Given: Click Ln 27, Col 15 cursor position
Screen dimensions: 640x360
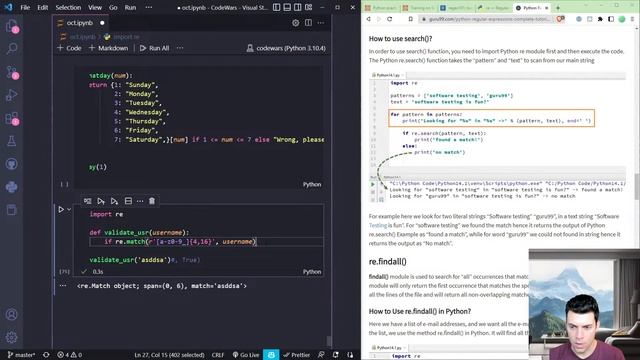Looking at the screenshot, I should (169, 355).
